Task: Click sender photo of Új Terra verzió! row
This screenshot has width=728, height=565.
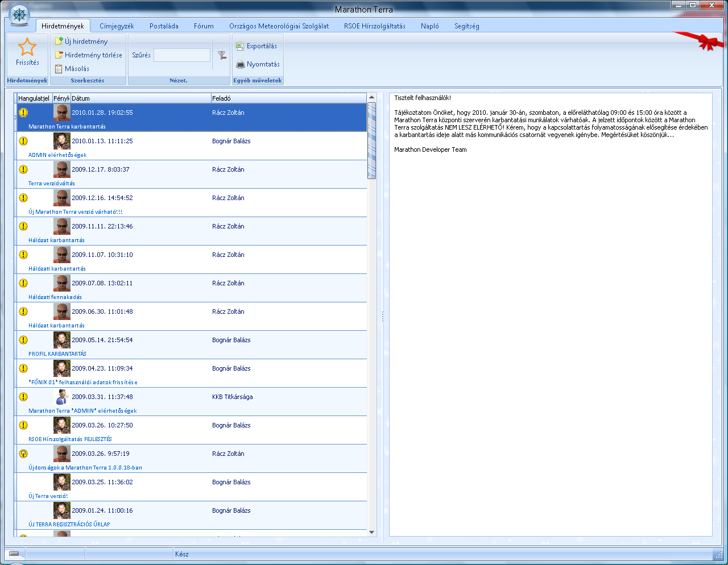Action: tap(62, 482)
